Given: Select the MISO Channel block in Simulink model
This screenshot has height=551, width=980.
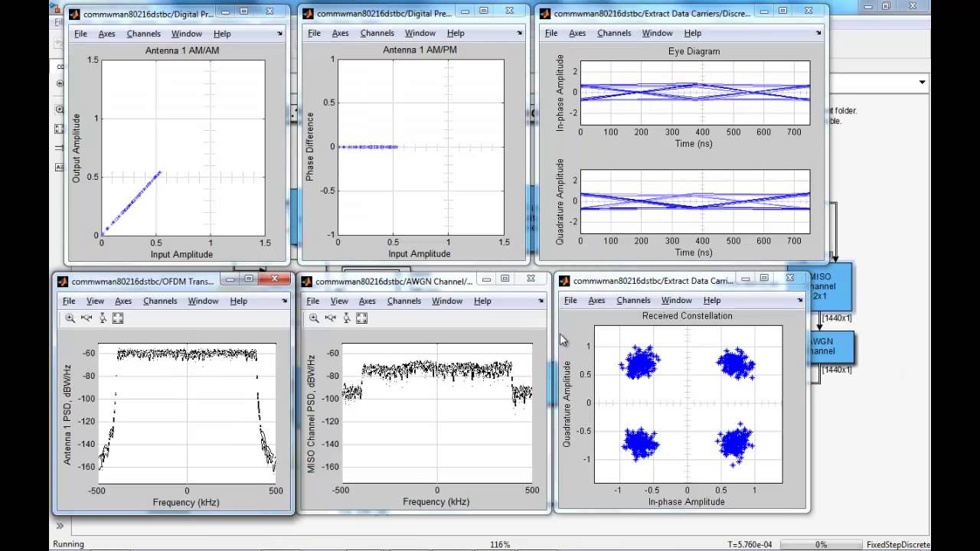Looking at the screenshot, I should (x=830, y=285).
